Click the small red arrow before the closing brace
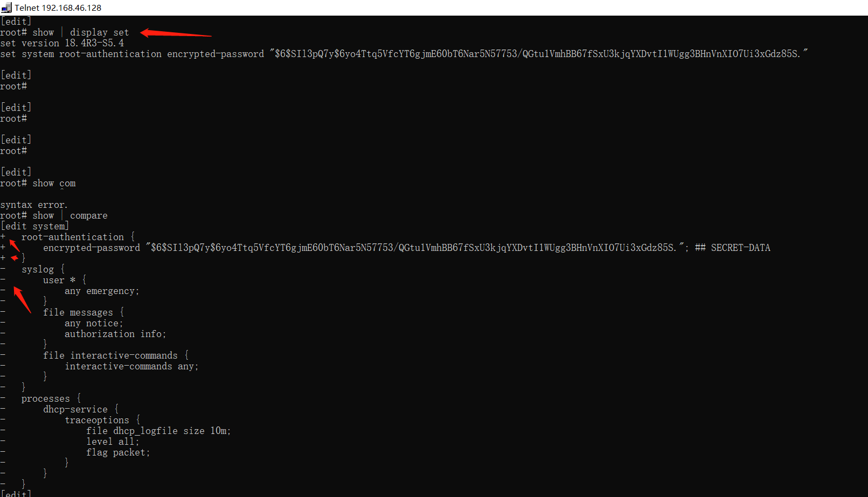 [15, 258]
